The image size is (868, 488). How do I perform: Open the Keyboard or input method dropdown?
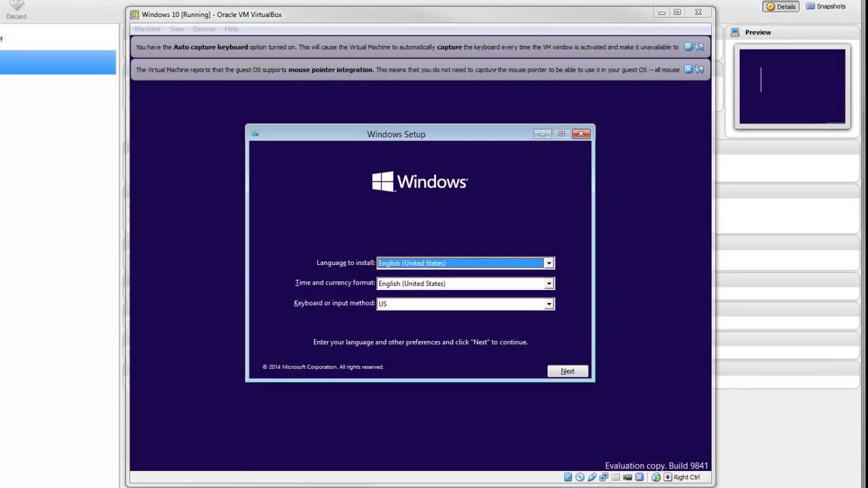[x=549, y=304]
